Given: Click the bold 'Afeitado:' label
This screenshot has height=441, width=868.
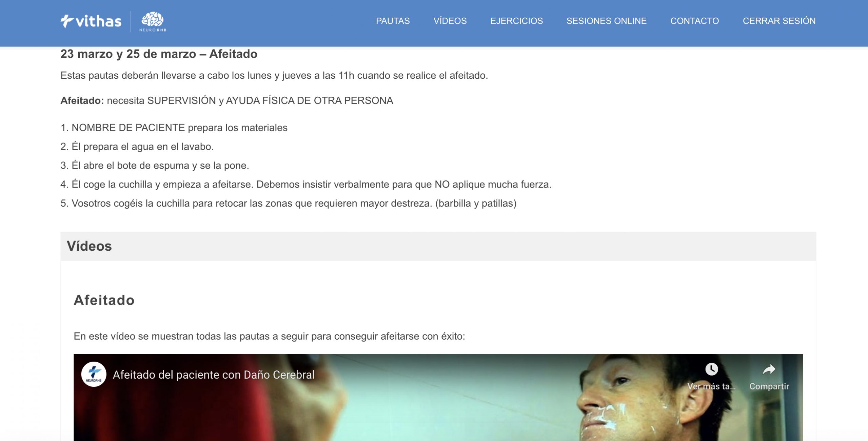Looking at the screenshot, I should point(82,101).
